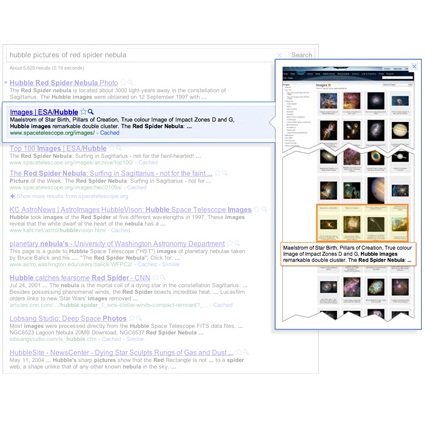Star the Hubble Red Spider Nebula Photo result
This screenshot has height=425, width=425.
pyautogui.click(x=123, y=82)
